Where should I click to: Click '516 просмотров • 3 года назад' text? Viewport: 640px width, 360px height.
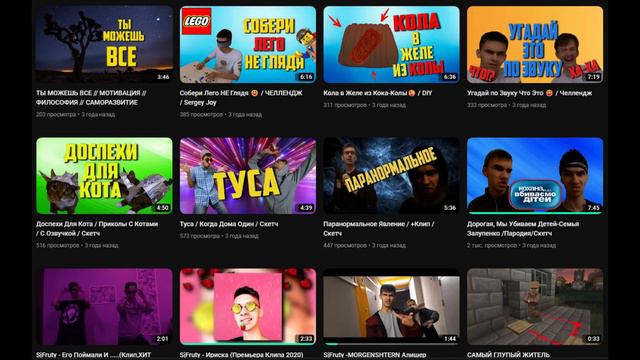pyautogui.click(x=77, y=246)
